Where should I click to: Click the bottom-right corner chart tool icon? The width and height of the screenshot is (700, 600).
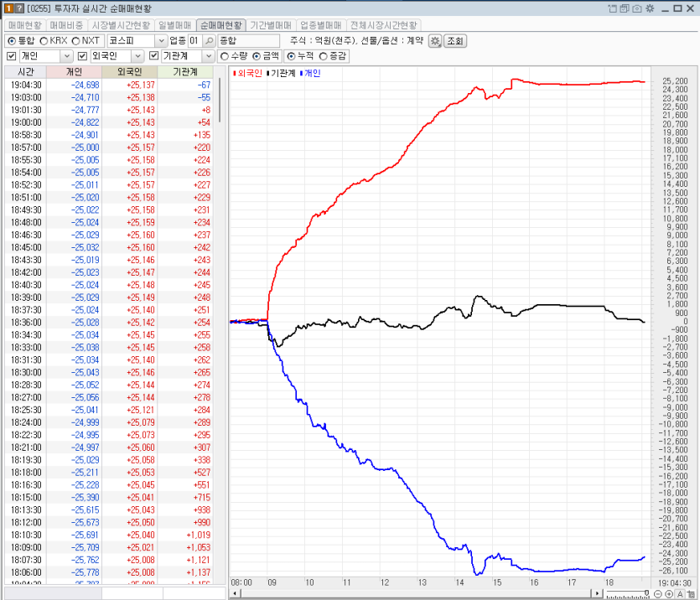click(692, 594)
